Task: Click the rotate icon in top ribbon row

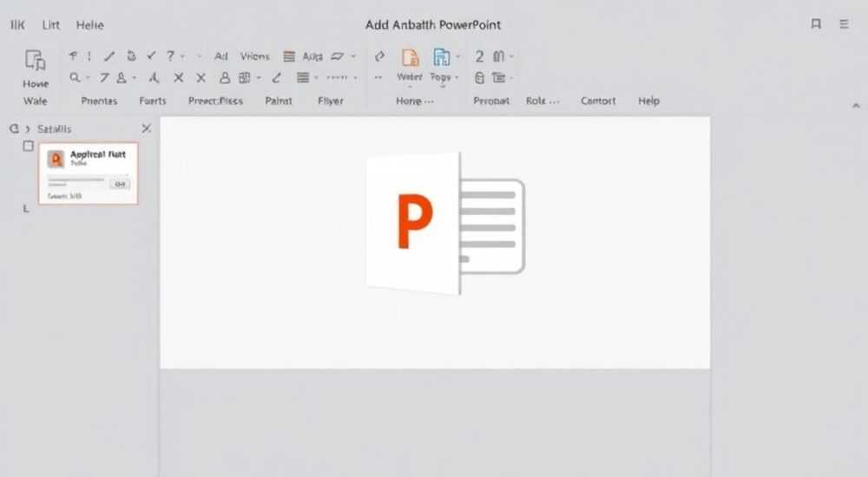Action: tap(131, 56)
